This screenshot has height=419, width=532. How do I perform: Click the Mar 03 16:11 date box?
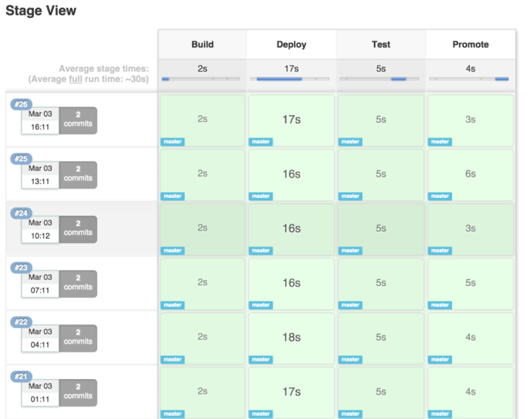pos(40,120)
